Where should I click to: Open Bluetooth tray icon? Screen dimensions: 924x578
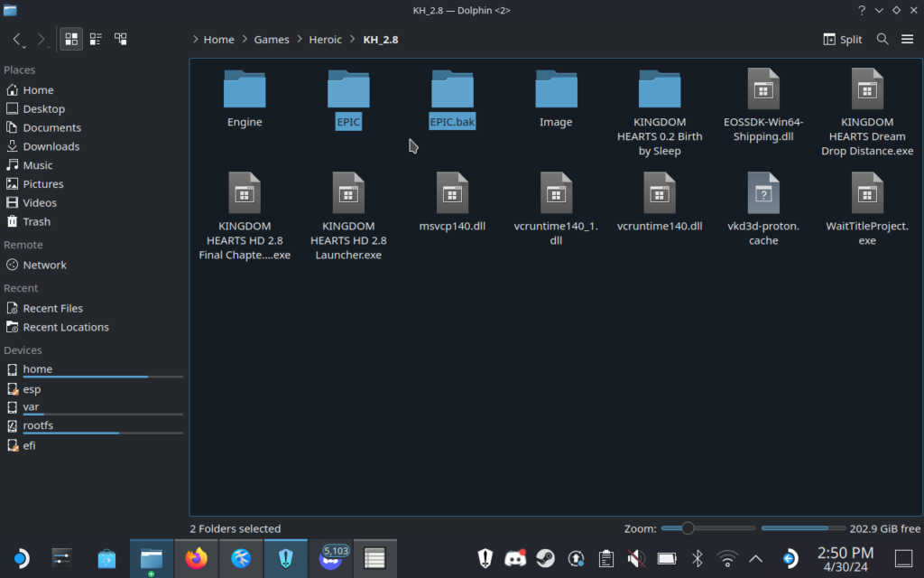pyautogui.click(x=698, y=558)
